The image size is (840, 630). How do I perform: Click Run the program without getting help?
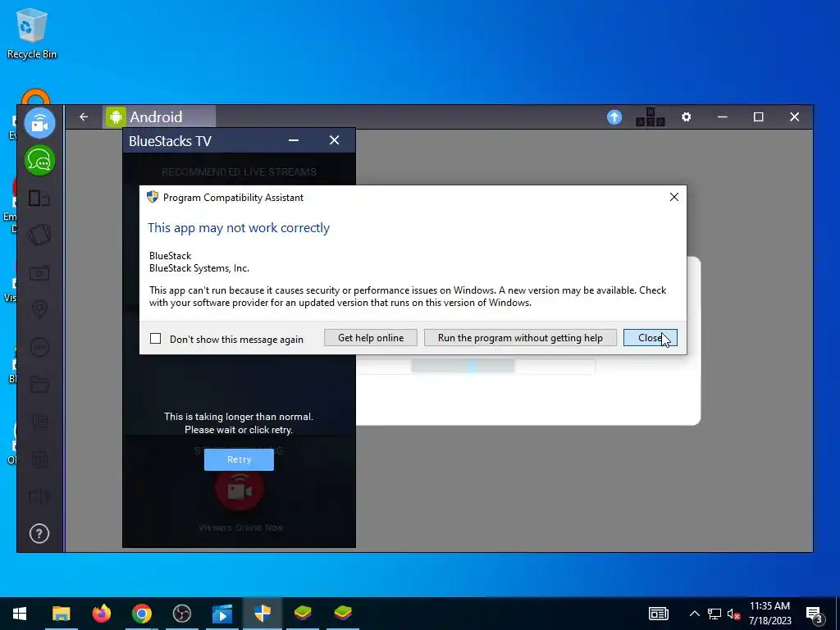pos(520,337)
